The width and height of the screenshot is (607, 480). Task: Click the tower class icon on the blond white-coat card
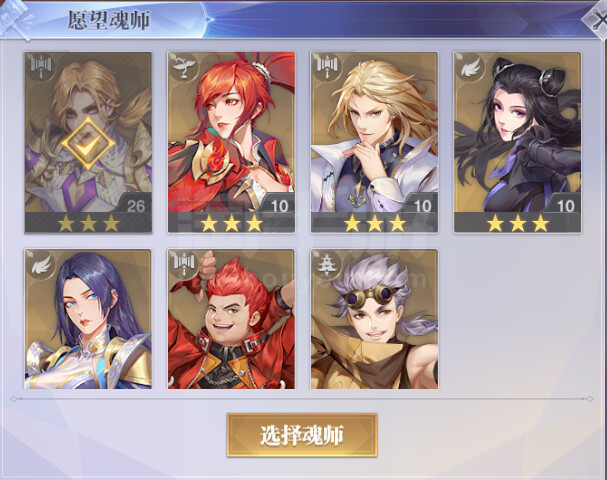pyautogui.click(x=327, y=67)
